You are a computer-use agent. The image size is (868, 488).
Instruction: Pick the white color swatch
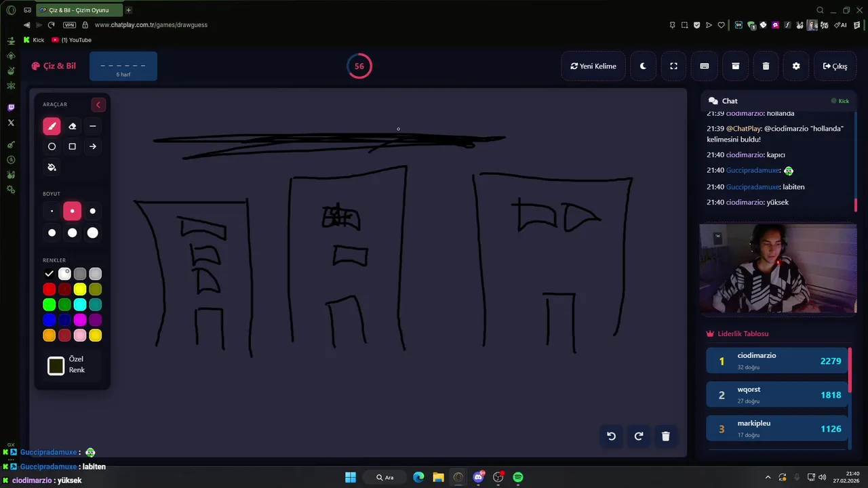click(64, 274)
